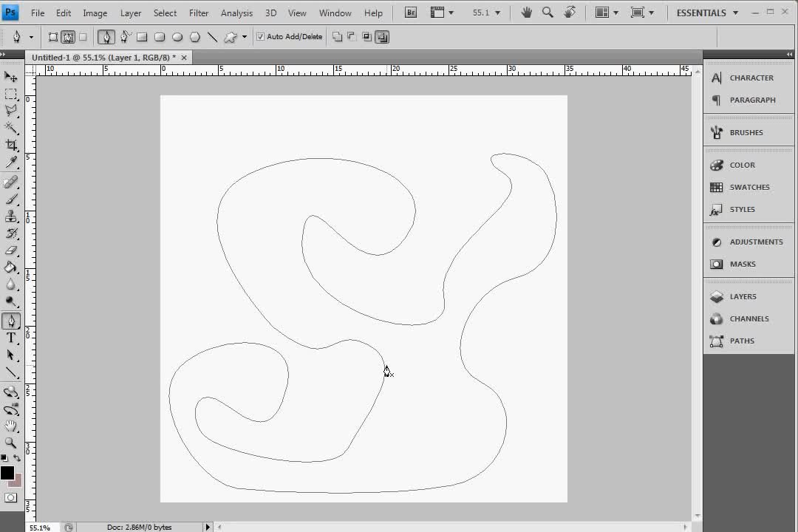Select the Magic Wand tool
The width and height of the screenshot is (798, 532).
10,127
